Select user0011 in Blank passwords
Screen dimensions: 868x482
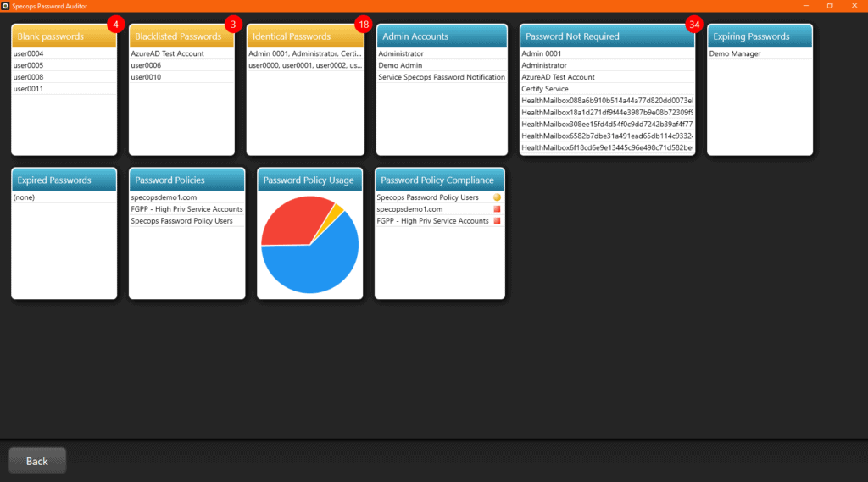click(x=64, y=89)
